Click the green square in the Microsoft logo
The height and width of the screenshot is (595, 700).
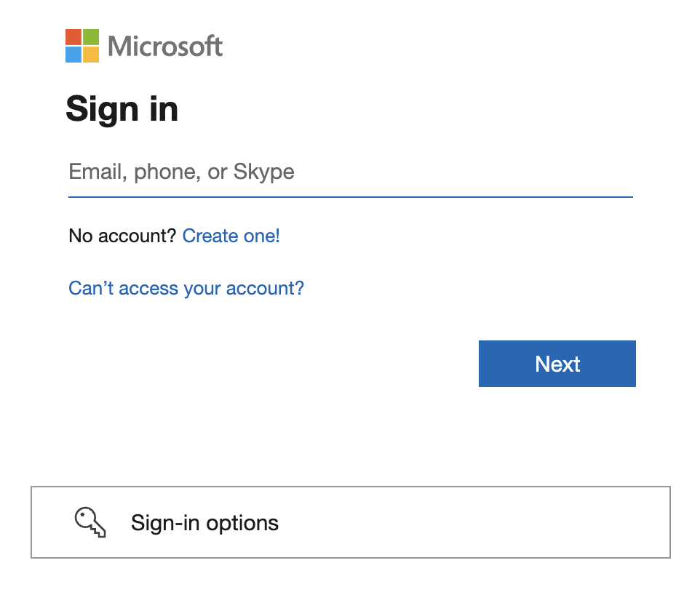(90, 37)
